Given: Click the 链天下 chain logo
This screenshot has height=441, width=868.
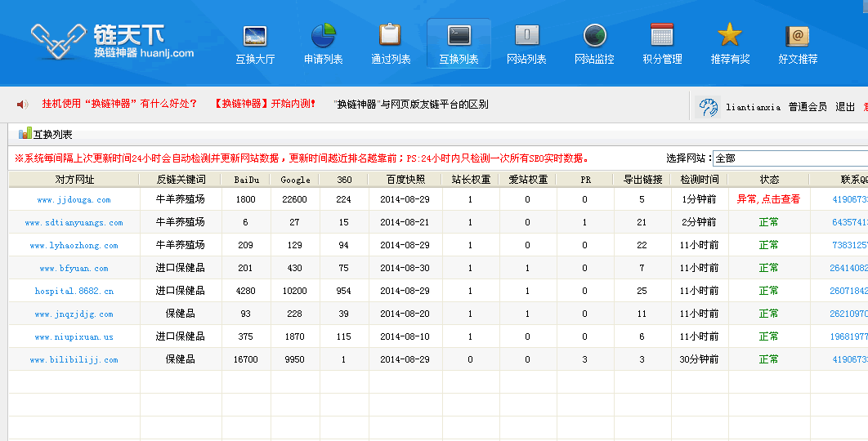Looking at the screenshot, I should (58, 41).
